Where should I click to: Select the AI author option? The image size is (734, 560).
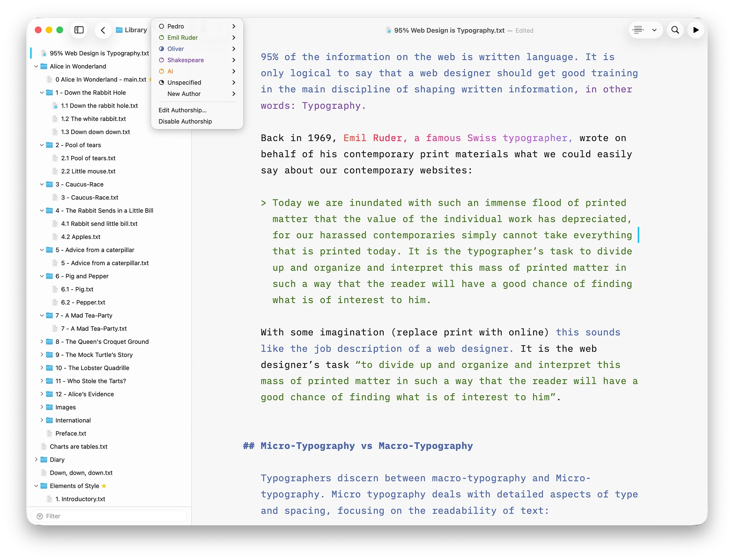(197, 71)
